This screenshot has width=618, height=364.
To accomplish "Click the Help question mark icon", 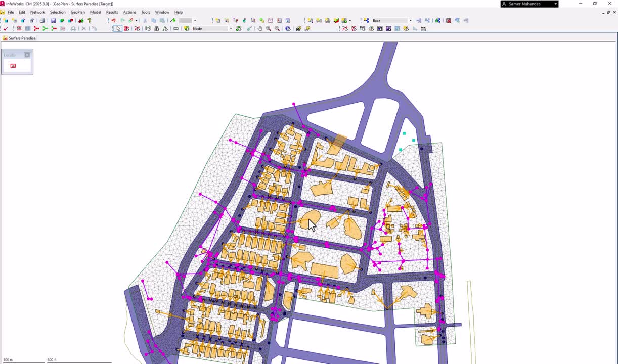I will pyautogui.click(x=90, y=21).
